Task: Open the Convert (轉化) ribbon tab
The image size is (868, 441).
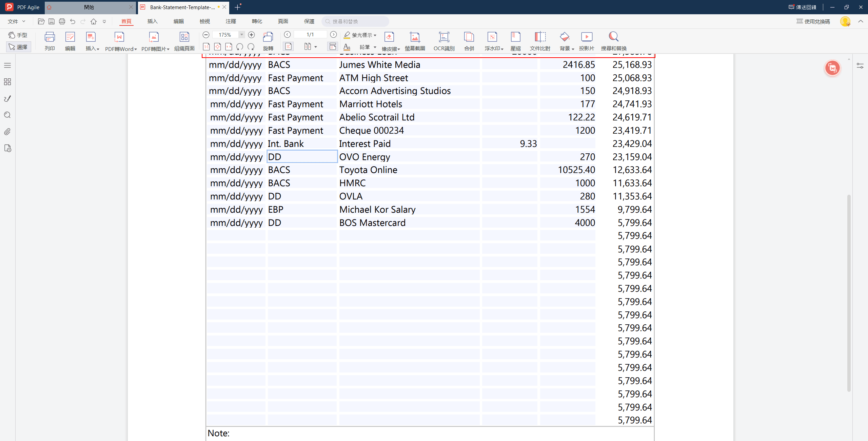Action: (257, 21)
